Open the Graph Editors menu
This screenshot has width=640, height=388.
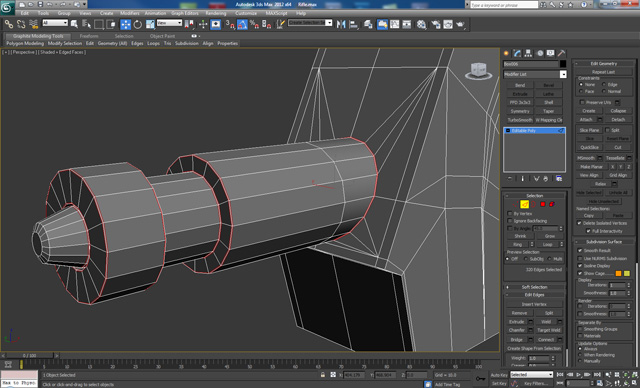tap(184, 13)
